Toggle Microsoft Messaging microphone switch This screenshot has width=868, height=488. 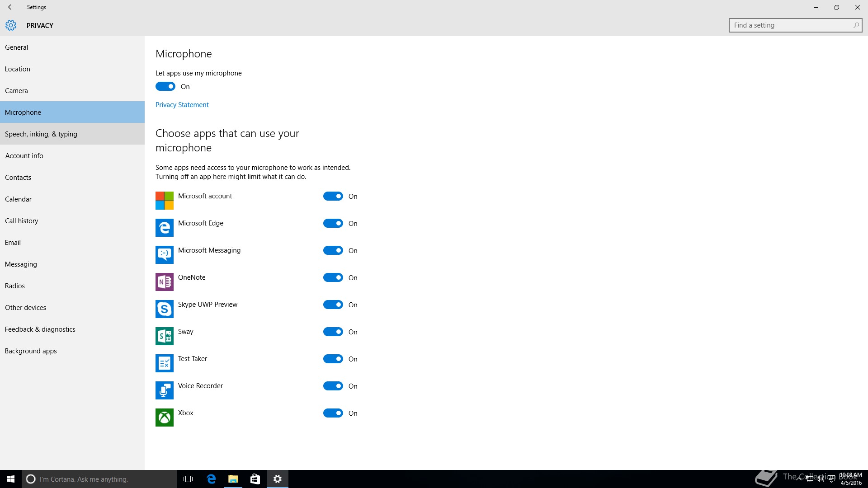click(333, 250)
